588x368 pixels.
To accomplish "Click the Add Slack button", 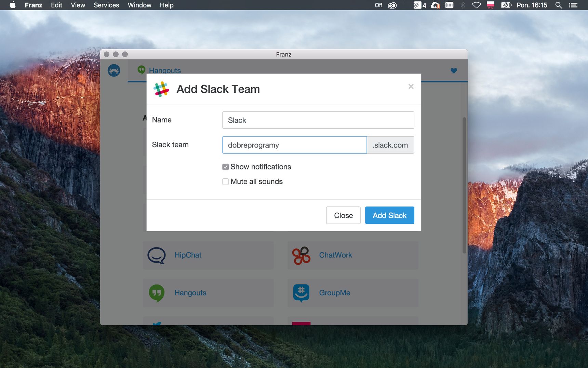I will click(x=390, y=215).
